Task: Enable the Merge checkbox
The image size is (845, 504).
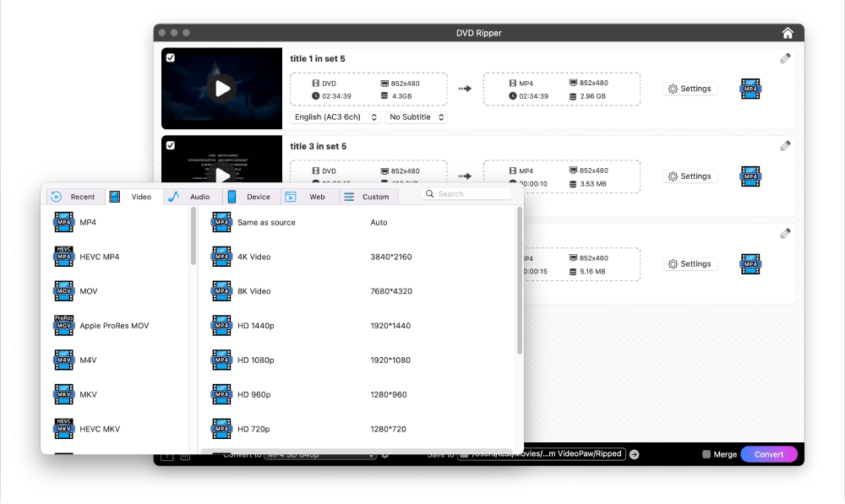Action: tap(706, 454)
